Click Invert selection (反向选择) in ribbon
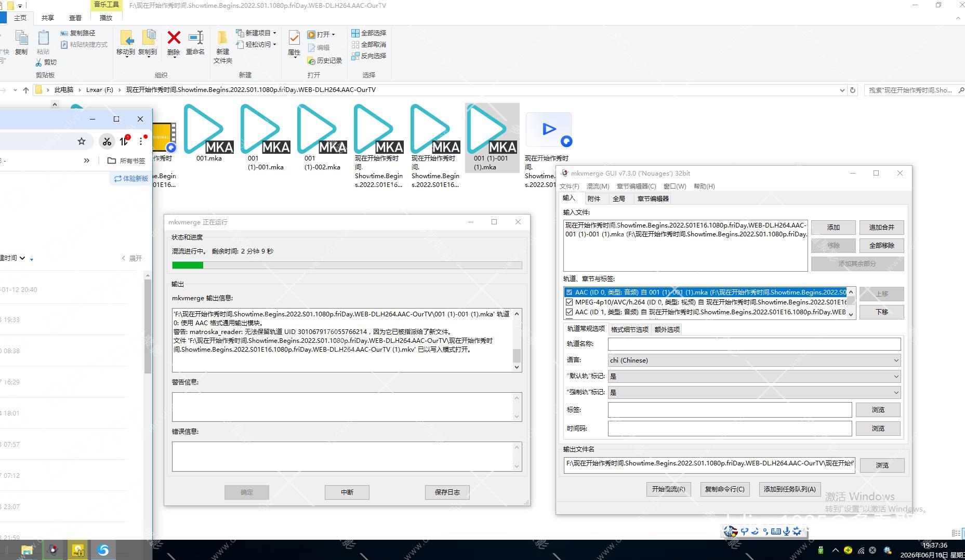 tap(369, 56)
